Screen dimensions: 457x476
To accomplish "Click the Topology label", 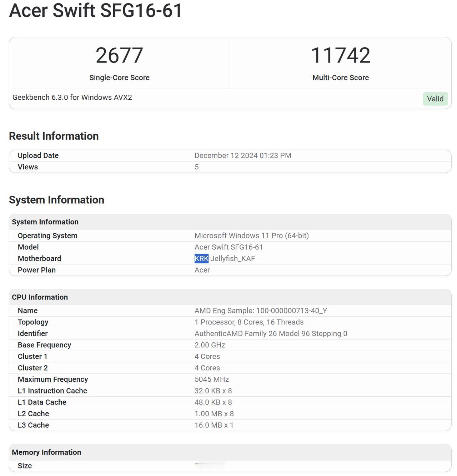I will tap(33, 322).
